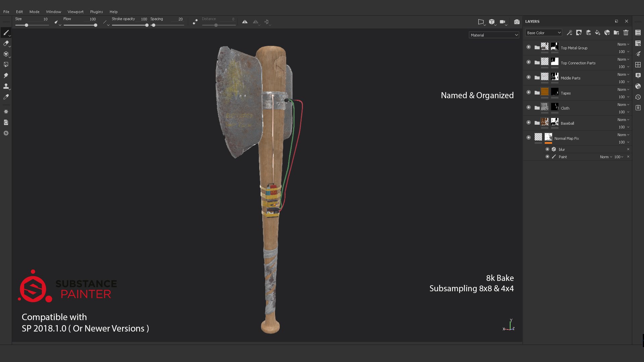Viewport: 644px width, 362px height.
Task: Open the Mode menu
Action: click(34, 12)
